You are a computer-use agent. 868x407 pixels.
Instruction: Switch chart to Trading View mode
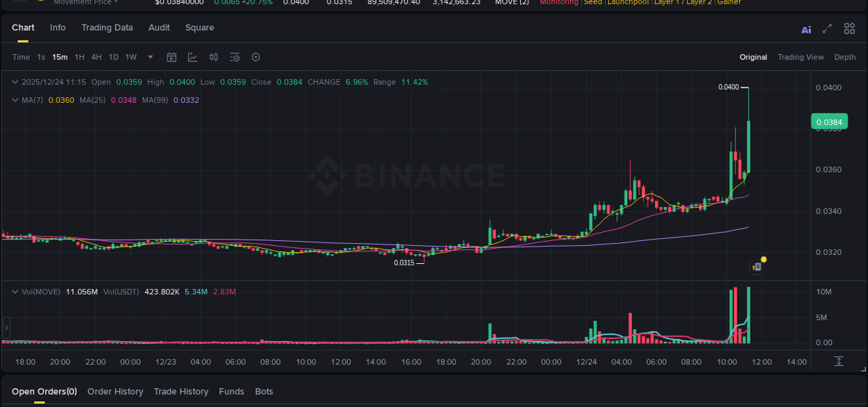click(x=801, y=57)
